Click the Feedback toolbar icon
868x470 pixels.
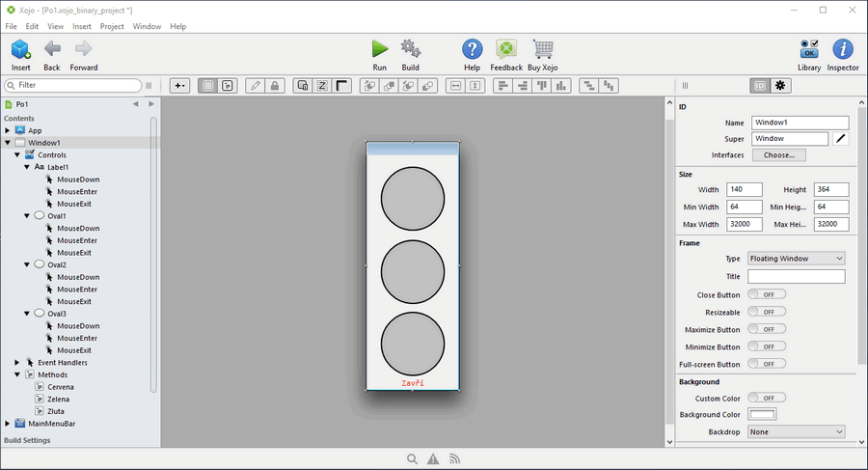coord(506,49)
